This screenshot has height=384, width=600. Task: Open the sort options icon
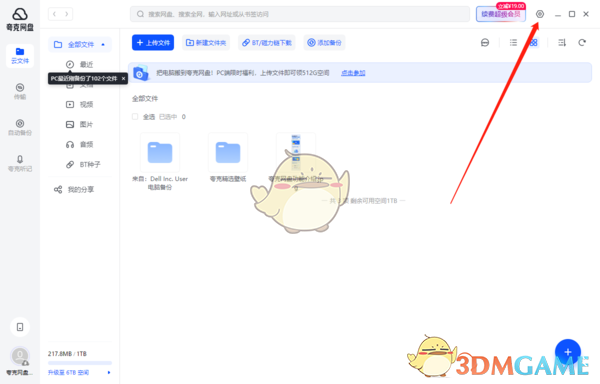562,42
